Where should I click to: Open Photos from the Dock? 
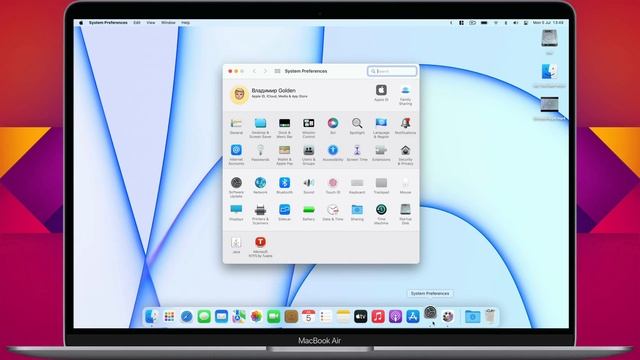tap(256, 316)
